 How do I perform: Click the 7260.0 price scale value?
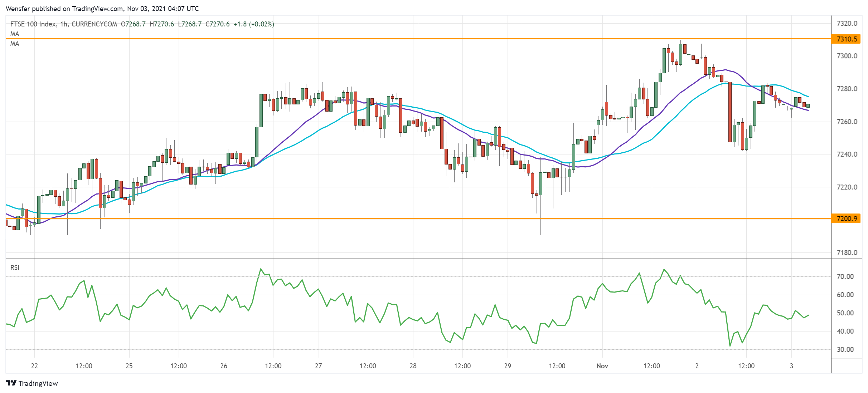[847, 122]
